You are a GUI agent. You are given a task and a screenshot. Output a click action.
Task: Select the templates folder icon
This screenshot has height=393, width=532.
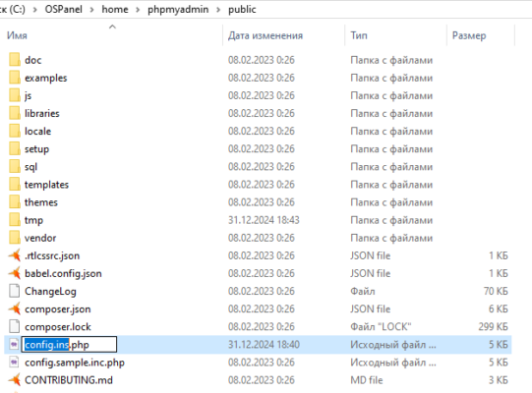(15, 185)
